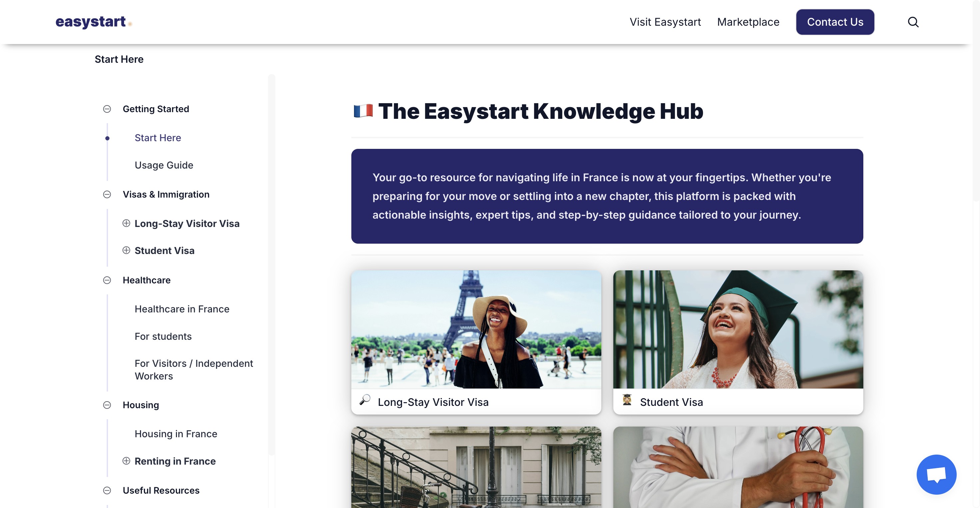The height and width of the screenshot is (508, 980).
Task: Collapse the Getting Started section
Action: [x=107, y=109]
